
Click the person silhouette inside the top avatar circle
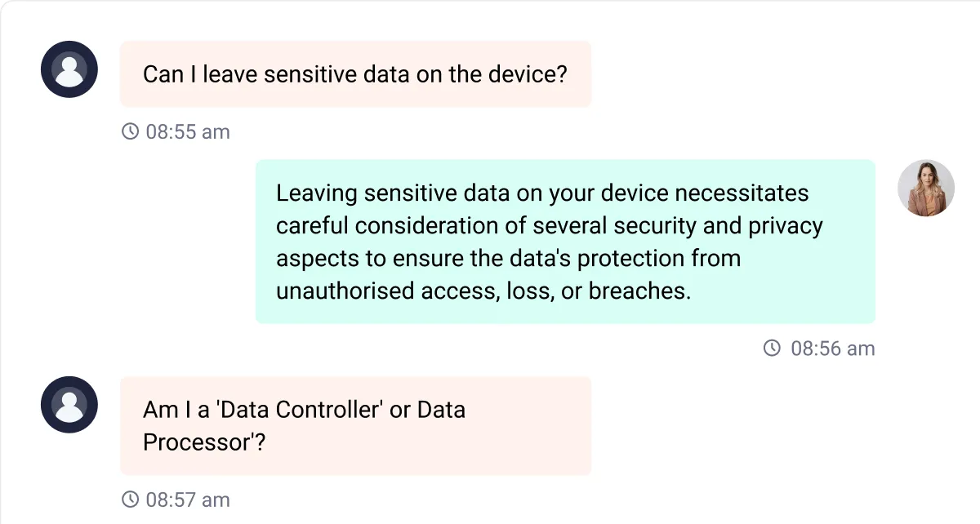tap(69, 69)
